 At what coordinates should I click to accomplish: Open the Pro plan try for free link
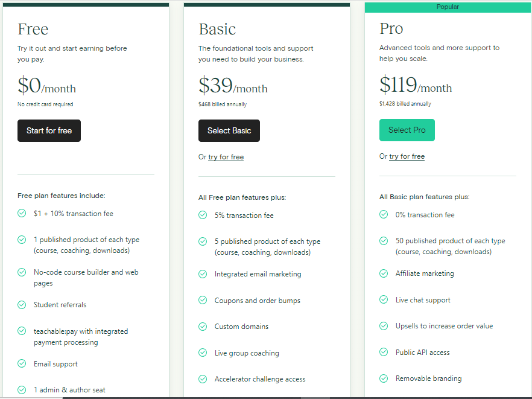(x=407, y=156)
